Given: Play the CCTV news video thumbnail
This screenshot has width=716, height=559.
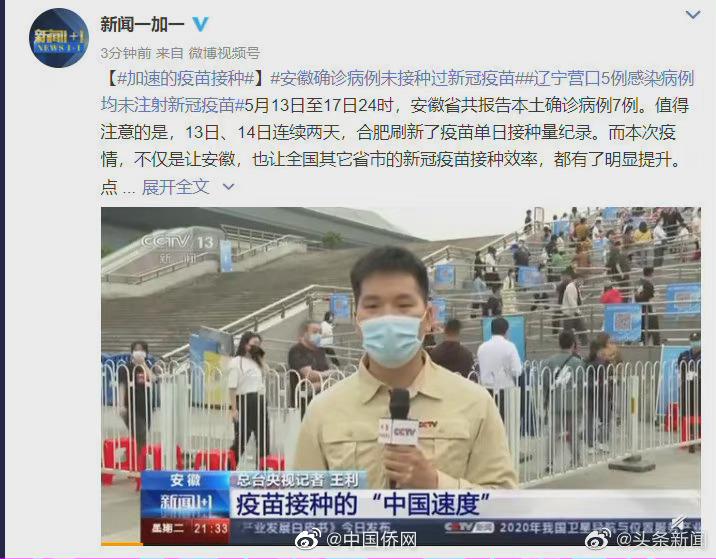Looking at the screenshot, I should point(401,376).
